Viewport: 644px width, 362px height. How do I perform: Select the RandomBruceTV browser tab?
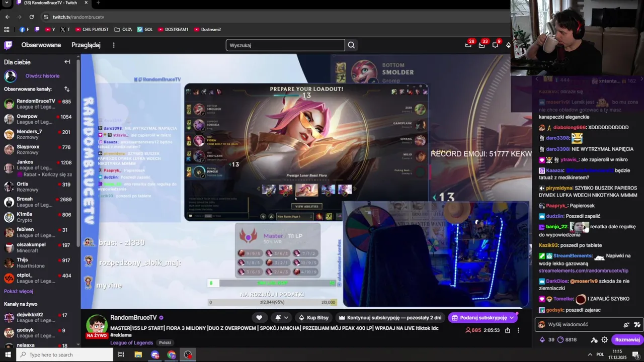[50, 3]
